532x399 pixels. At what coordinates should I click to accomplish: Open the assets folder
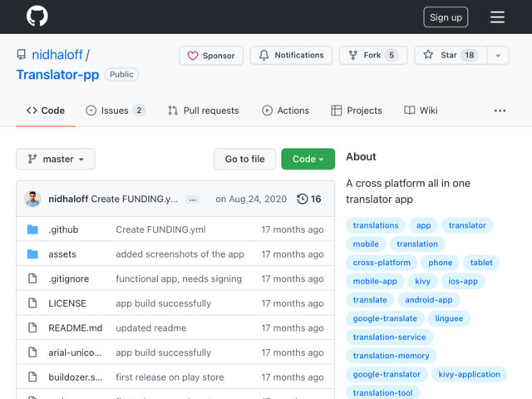point(62,254)
